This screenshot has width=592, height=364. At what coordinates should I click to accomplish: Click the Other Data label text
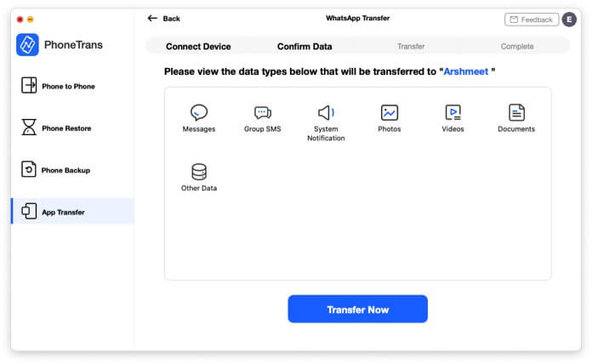click(x=199, y=188)
